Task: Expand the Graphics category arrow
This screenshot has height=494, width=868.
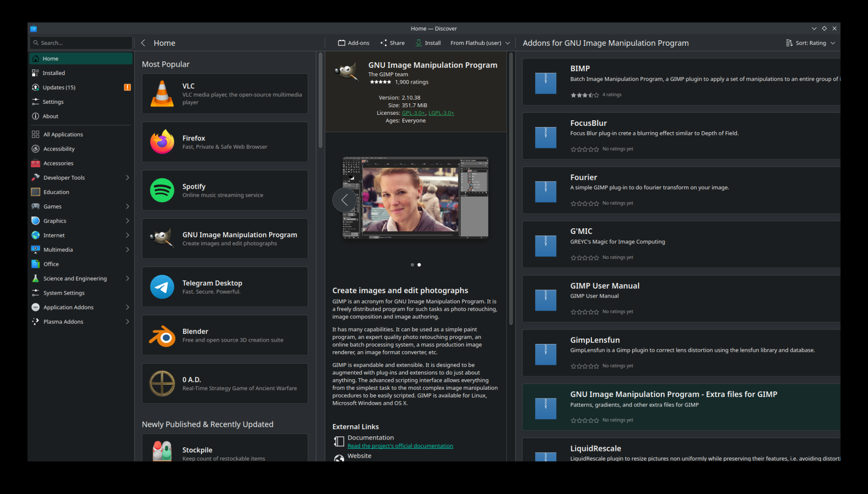Action: click(x=128, y=221)
